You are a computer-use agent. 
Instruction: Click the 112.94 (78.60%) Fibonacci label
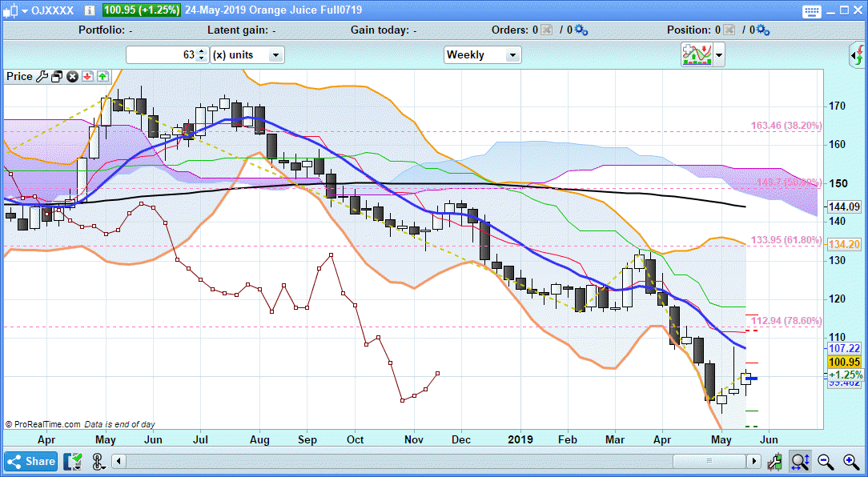click(x=786, y=321)
